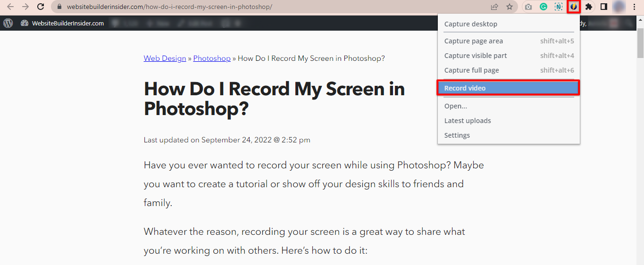Viewport: 644px width, 265px height.
Task: Bookmark this page with the star icon
Action: (510, 7)
